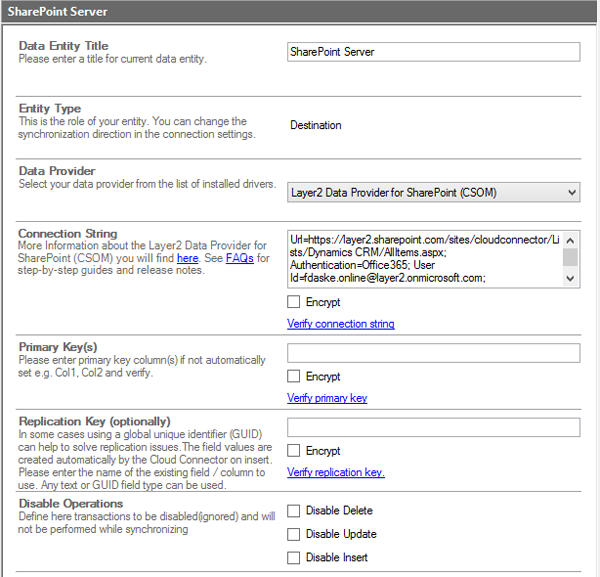Open the 'here' link for provider information
The height and width of the screenshot is (577, 600).
[187, 259]
